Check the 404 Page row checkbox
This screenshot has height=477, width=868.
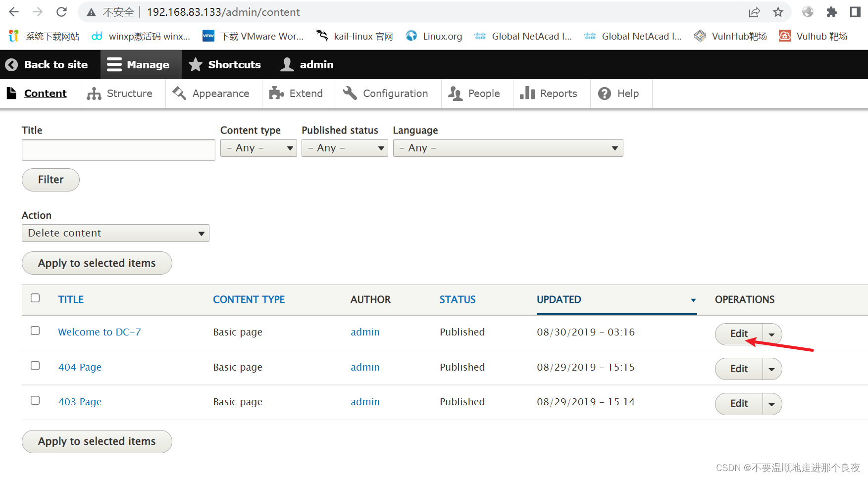click(x=35, y=366)
